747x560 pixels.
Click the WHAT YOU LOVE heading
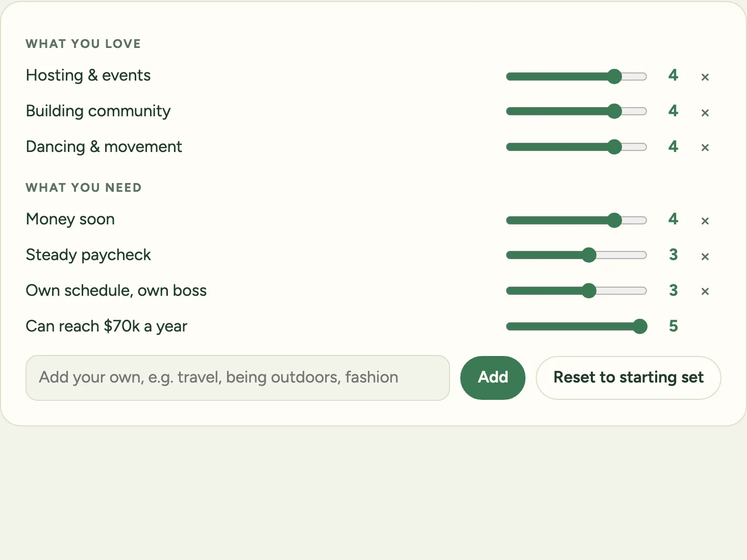tap(83, 44)
